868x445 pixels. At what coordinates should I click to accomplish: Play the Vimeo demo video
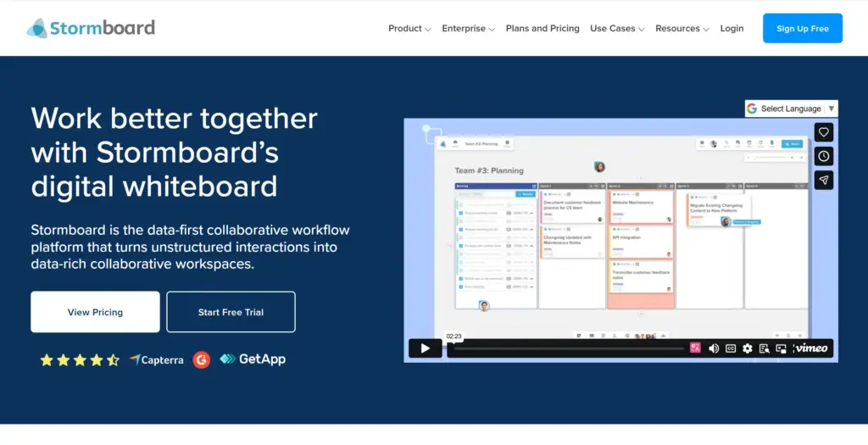[x=425, y=348]
